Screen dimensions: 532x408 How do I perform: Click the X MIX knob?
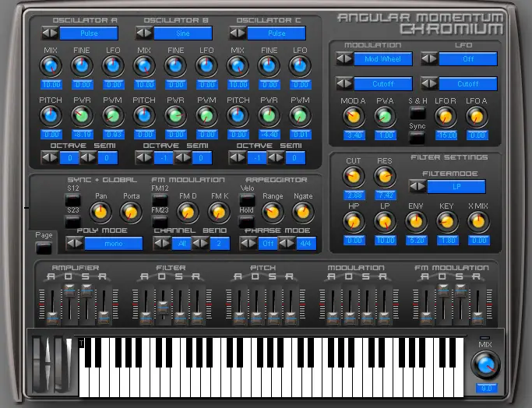click(x=478, y=222)
